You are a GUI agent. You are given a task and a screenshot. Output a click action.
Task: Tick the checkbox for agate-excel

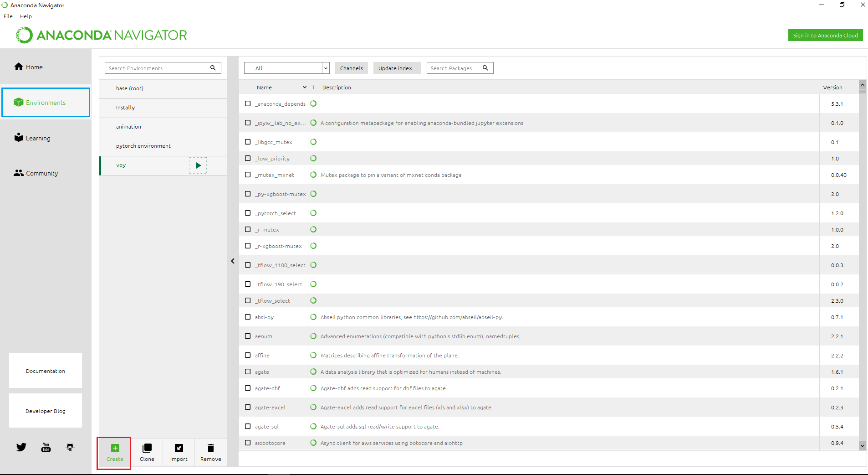pyautogui.click(x=248, y=407)
